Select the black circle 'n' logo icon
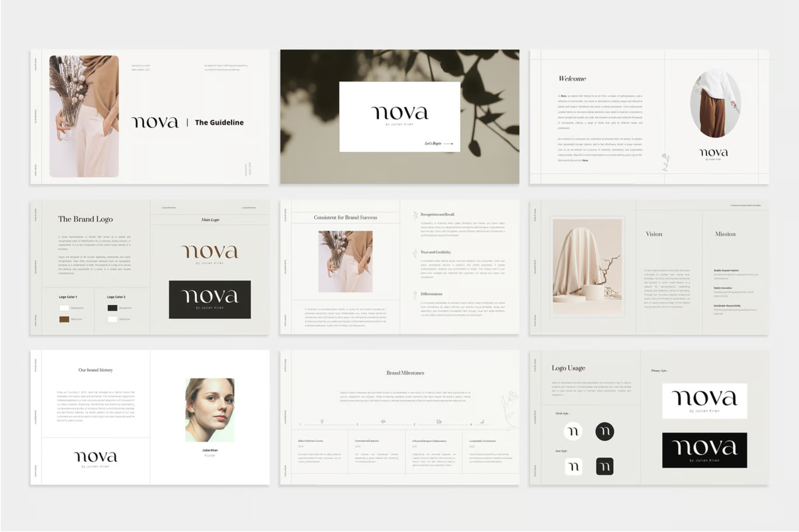 pyautogui.click(x=605, y=431)
